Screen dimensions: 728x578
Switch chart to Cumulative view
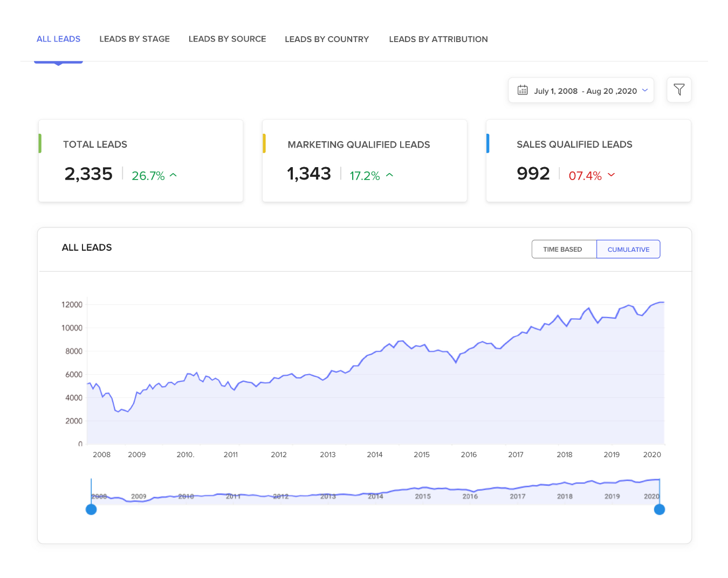628,249
